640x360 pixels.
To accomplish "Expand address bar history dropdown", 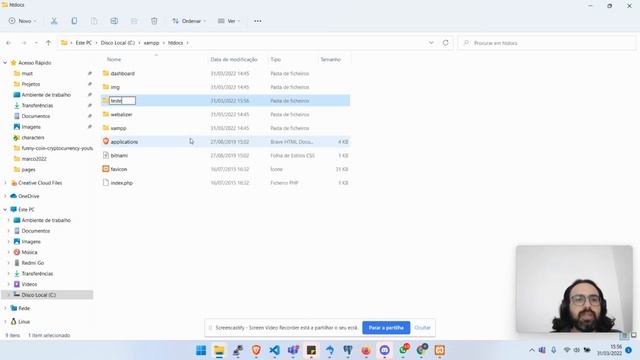I will point(431,43).
